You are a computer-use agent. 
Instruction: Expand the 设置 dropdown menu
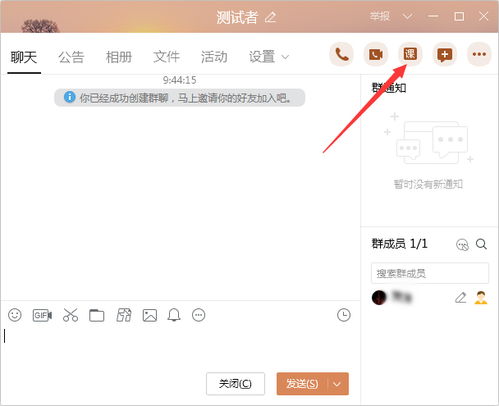click(269, 57)
